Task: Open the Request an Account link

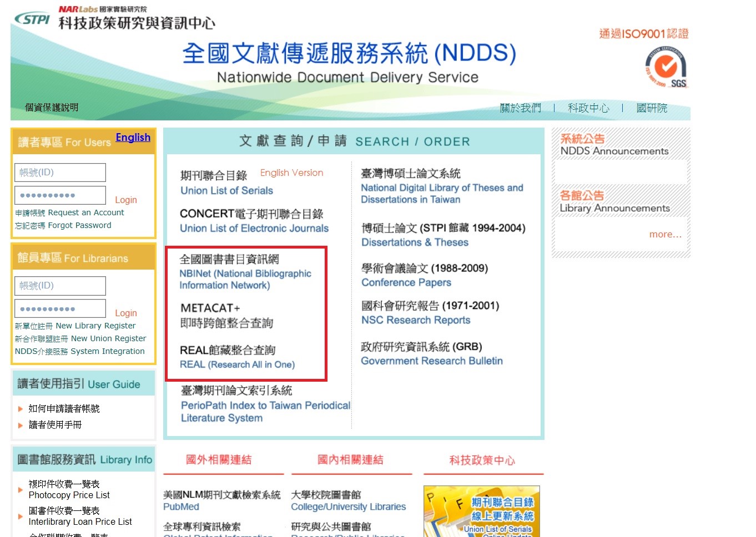Action: [x=69, y=212]
